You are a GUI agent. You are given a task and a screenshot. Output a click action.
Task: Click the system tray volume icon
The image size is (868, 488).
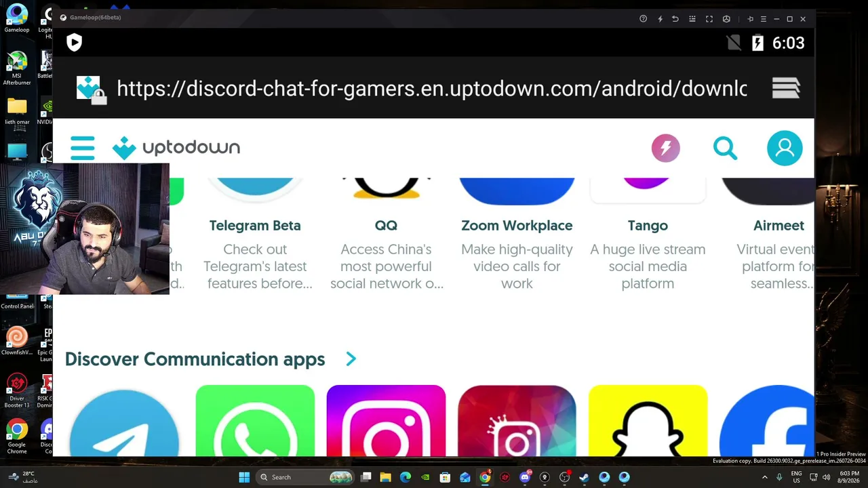tap(827, 477)
